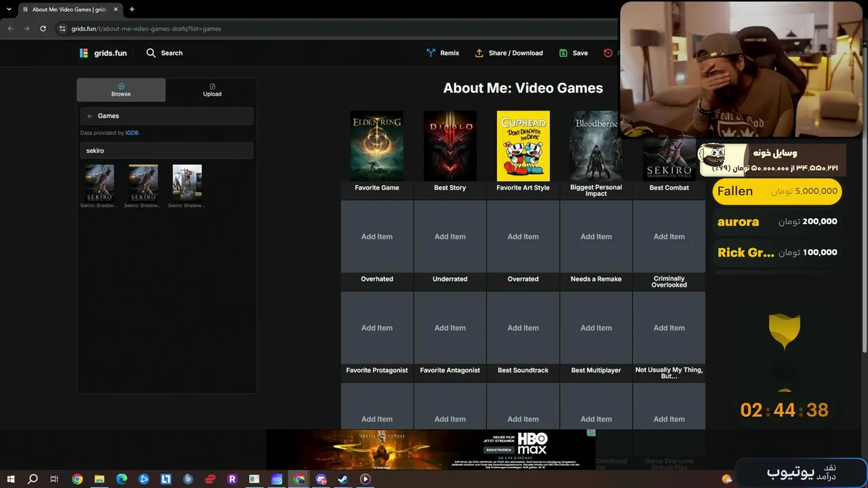Switch to the Upload tab
The image size is (868, 488).
click(x=212, y=90)
